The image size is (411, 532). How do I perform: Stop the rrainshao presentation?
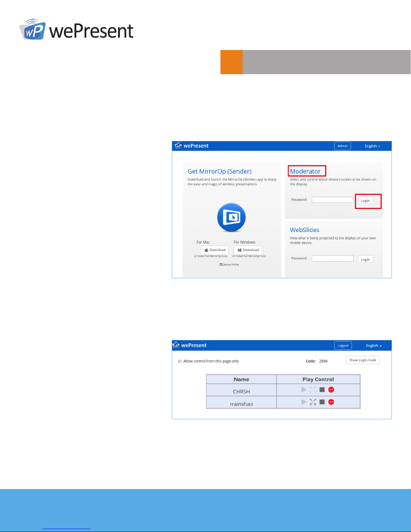click(322, 402)
